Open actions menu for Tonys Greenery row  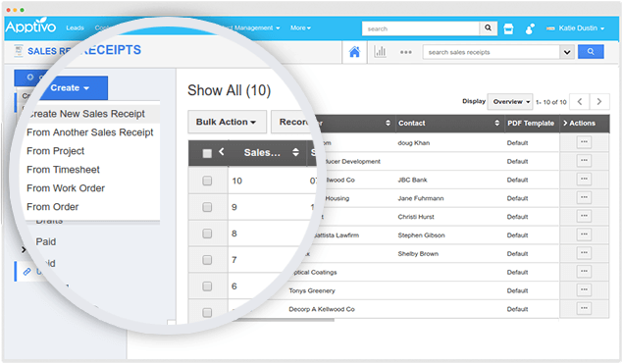coord(584,290)
